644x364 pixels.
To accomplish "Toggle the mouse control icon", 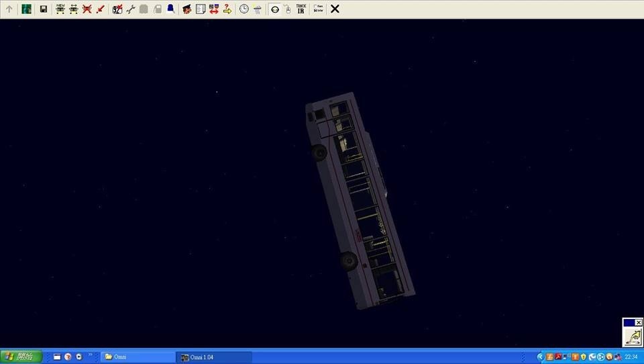I will [288, 9].
